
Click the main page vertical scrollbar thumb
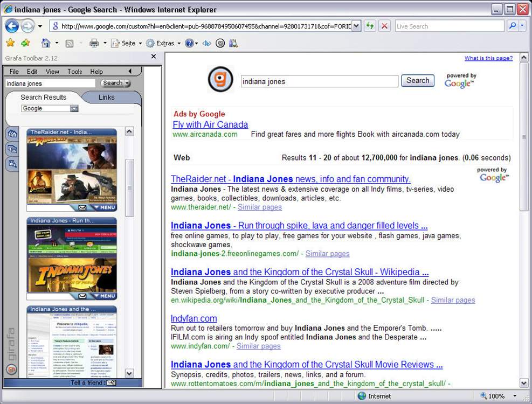point(524,137)
